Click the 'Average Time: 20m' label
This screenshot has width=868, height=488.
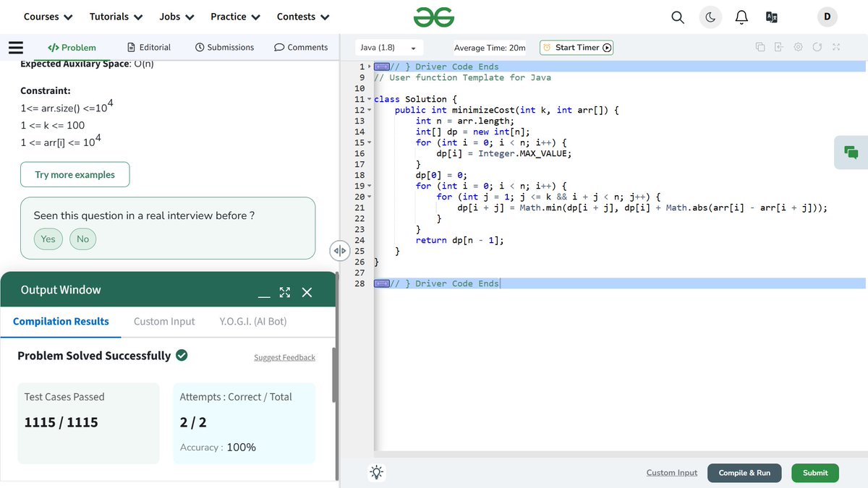coord(490,48)
